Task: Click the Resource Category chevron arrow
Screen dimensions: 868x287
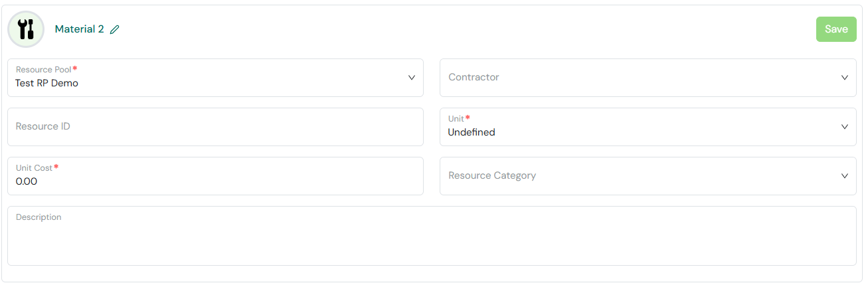Action: [845, 175]
